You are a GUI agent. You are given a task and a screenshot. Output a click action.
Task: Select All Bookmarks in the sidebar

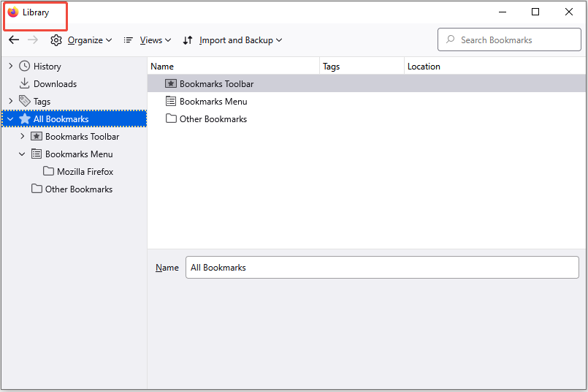pyautogui.click(x=74, y=118)
